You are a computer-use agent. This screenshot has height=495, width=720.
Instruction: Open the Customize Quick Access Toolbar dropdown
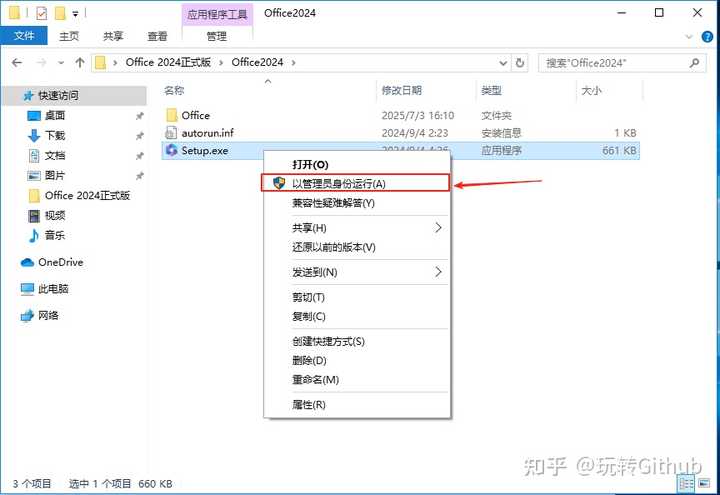click(x=75, y=14)
